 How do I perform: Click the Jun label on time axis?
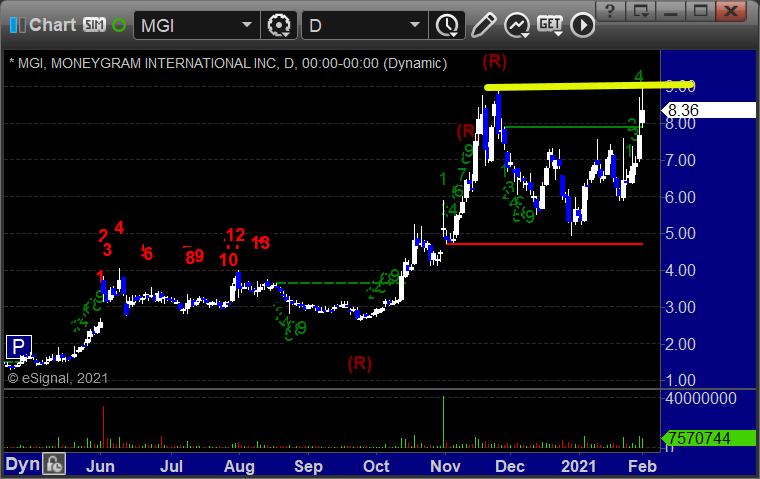pyautogui.click(x=100, y=466)
